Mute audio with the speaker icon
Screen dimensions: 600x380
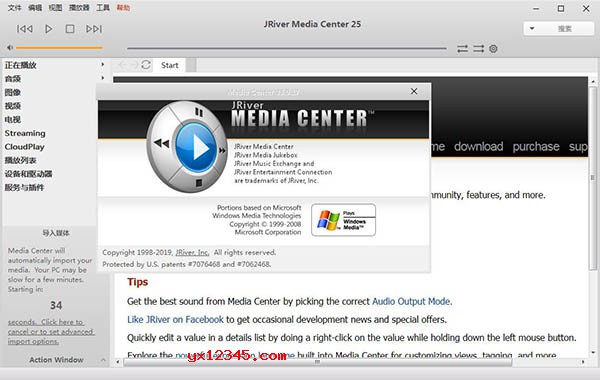pyautogui.click(x=10, y=48)
